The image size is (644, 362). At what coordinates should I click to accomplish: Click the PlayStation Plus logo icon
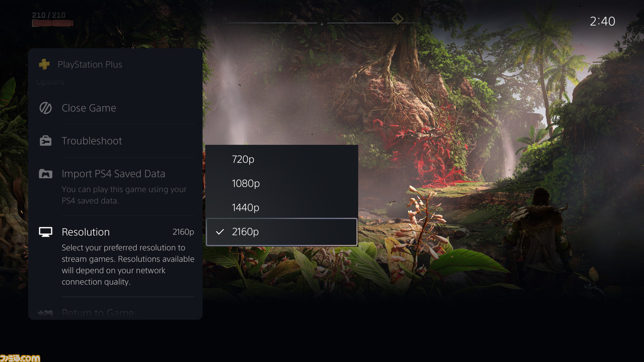[44, 64]
